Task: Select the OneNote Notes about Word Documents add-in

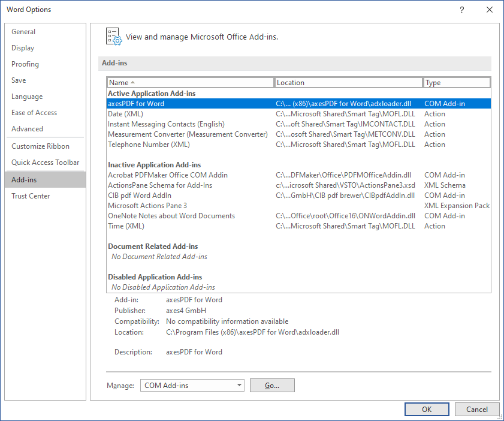Action: tap(180, 215)
